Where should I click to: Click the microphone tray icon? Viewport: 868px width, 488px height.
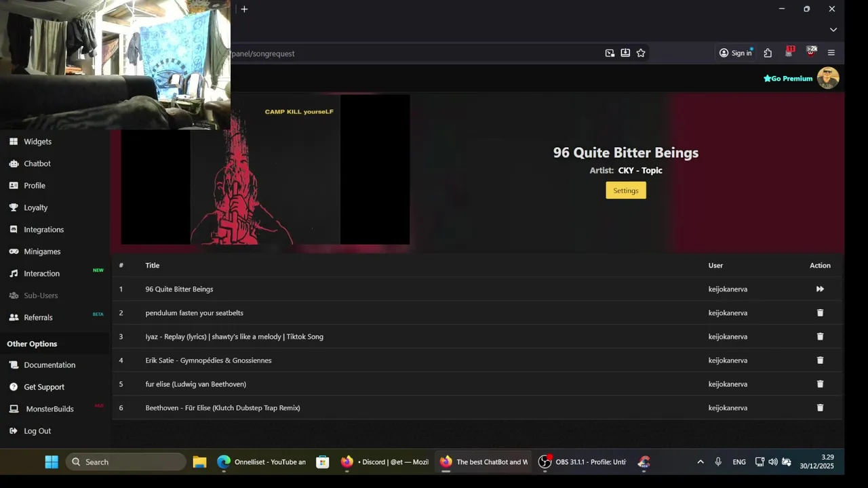718,462
